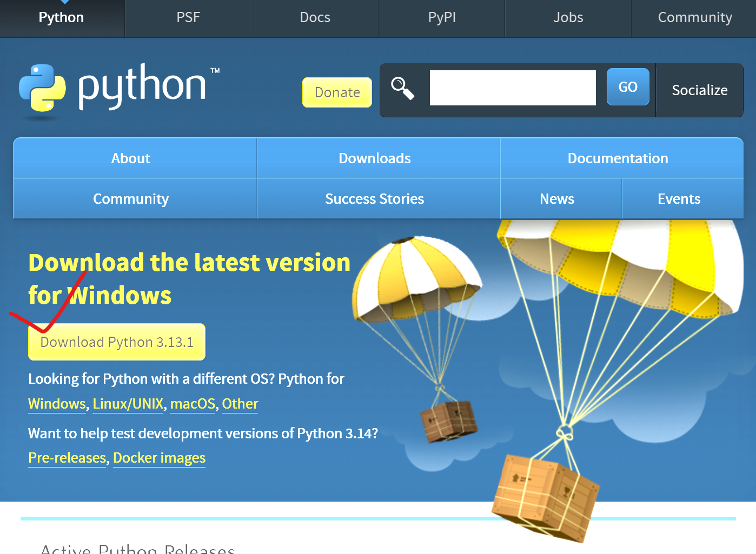Follow the Other platforms link
Screen dimensions: 756x554
240,404
